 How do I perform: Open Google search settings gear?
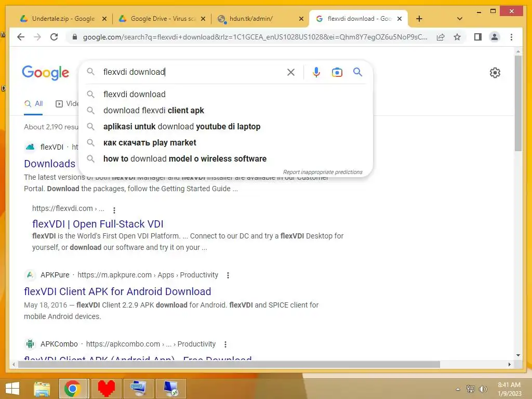coord(495,73)
